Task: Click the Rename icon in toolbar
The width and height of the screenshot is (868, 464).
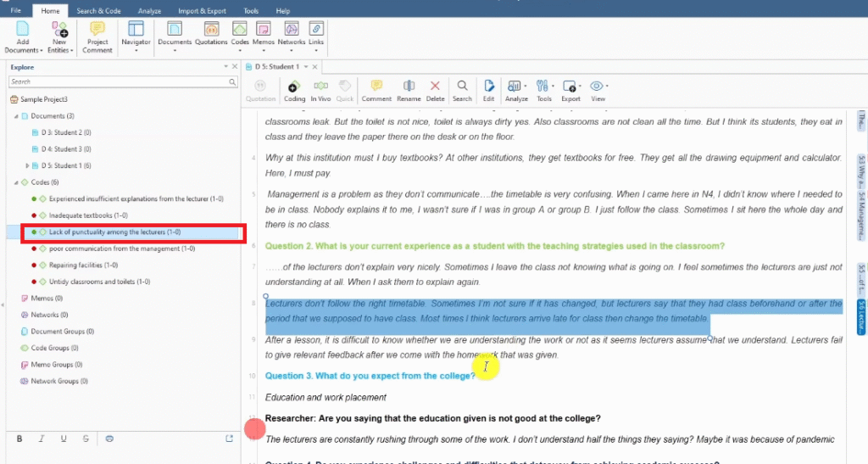Action: coord(409,90)
